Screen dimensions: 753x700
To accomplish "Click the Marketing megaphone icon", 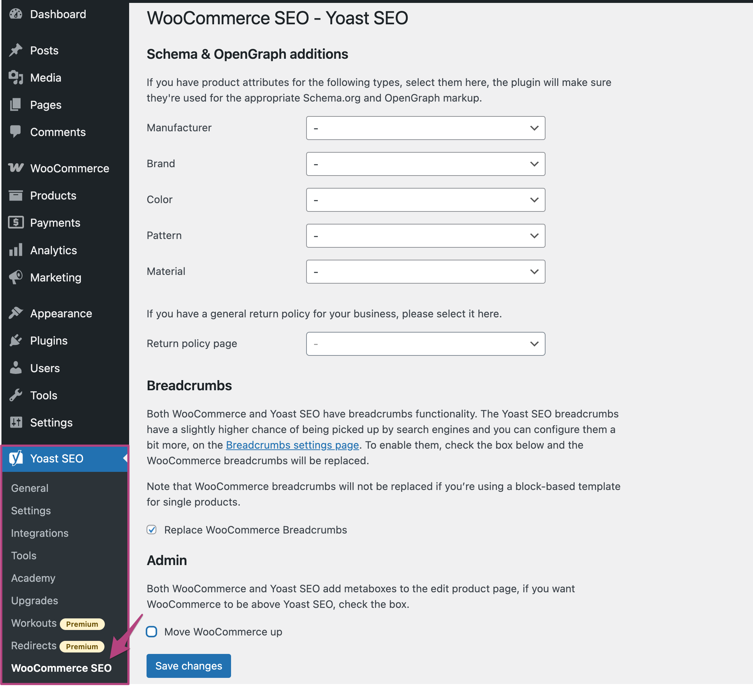I will (16, 277).
